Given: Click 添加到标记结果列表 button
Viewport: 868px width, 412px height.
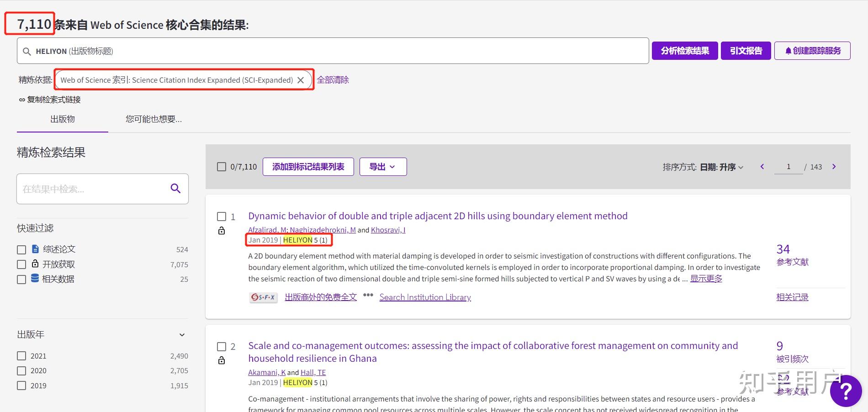Looking at the screenshot, I should pyautogui.click(x=308, y=167).
